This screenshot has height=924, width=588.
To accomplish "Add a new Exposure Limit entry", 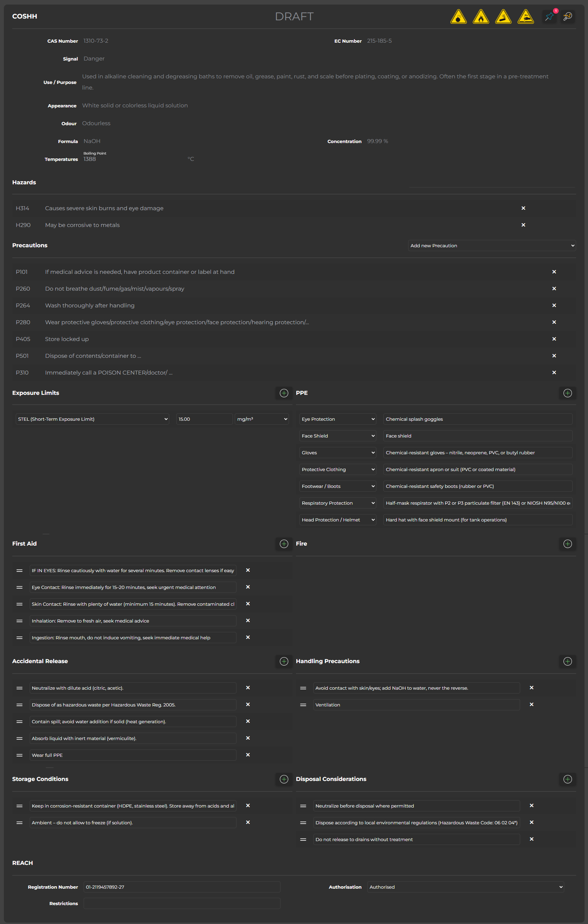I will click(284, 393).
